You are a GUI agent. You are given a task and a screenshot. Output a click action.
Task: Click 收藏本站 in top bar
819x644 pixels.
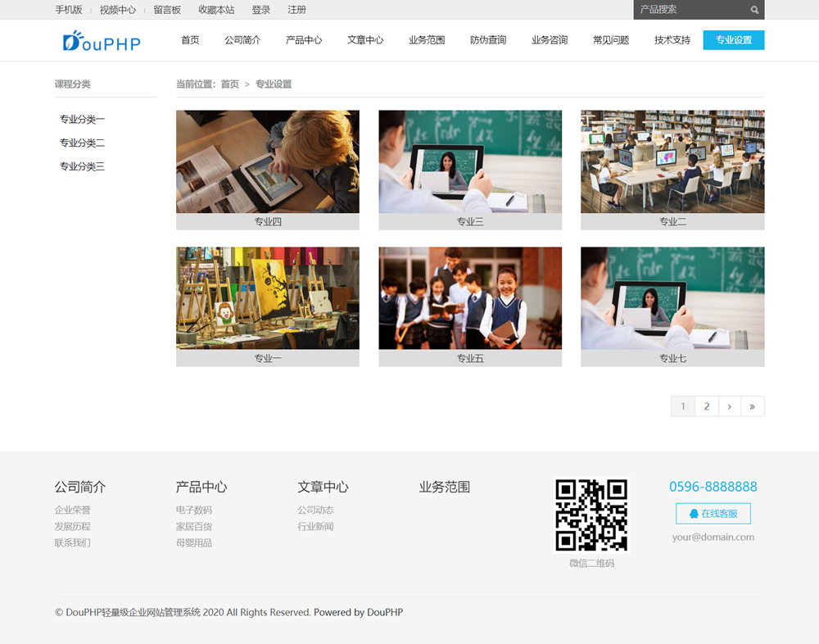click(216, 9)
